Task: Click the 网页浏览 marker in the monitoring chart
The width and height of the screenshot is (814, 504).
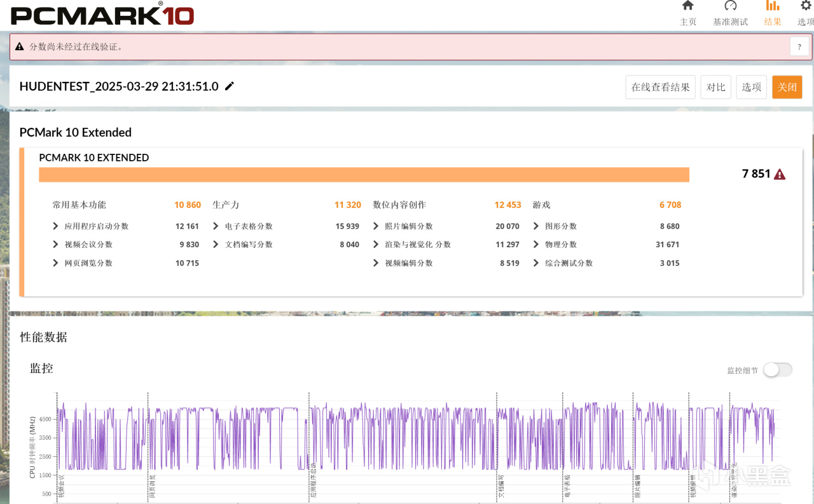Action: tap(152, 485)
